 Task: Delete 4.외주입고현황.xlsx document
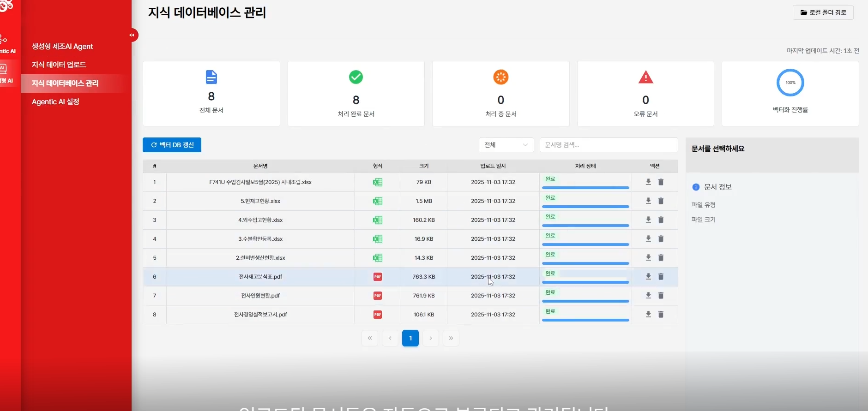point(661,220)
